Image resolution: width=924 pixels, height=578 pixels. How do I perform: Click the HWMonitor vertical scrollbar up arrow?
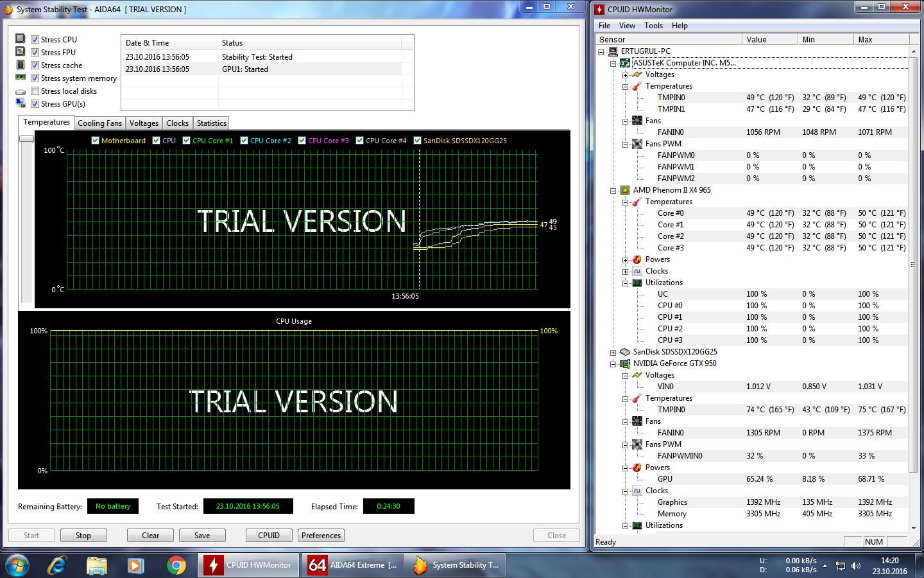coord(914,51)
